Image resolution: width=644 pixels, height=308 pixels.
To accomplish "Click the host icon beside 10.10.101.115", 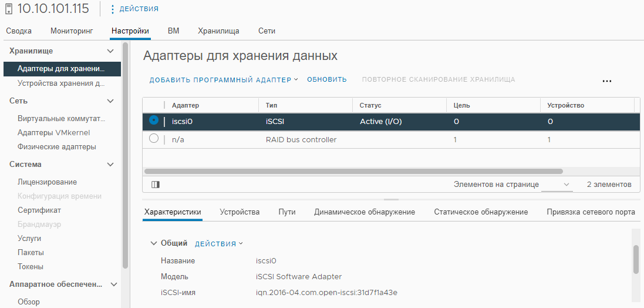I will pyautogui.click(x=9, y=9).
